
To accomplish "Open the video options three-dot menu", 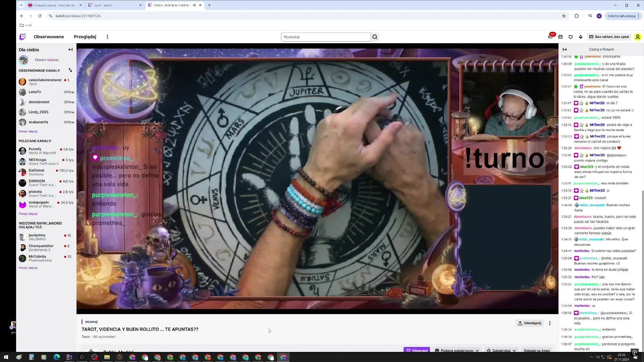I will tap(549, 323).
